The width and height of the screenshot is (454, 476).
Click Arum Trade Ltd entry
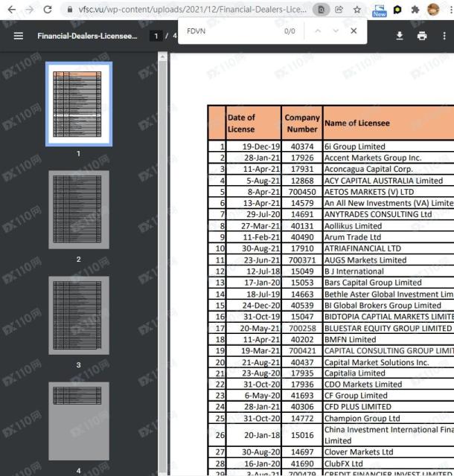[x=353, y=237]
